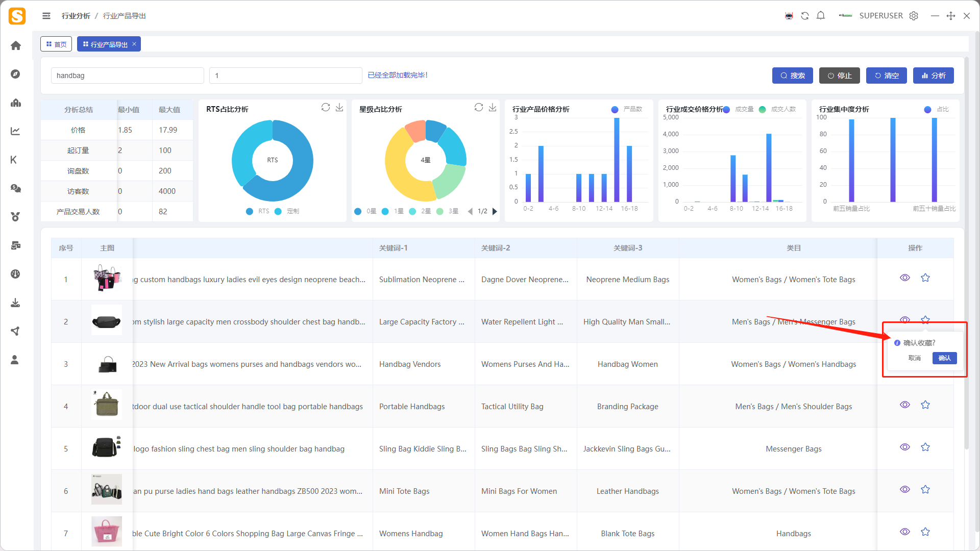This screenshot has height=551, width=980.
Task: Open the home sidebar icon
Action: [16, 45]
